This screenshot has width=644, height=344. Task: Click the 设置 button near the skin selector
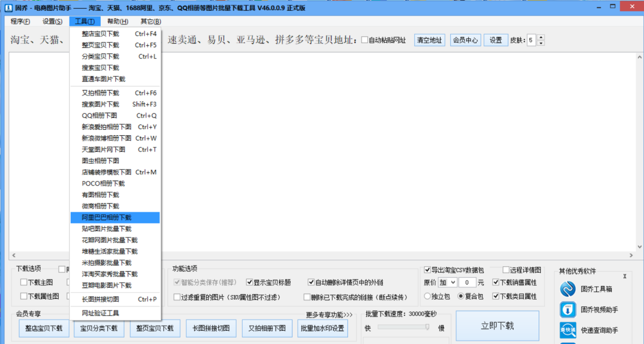(494, 39)
